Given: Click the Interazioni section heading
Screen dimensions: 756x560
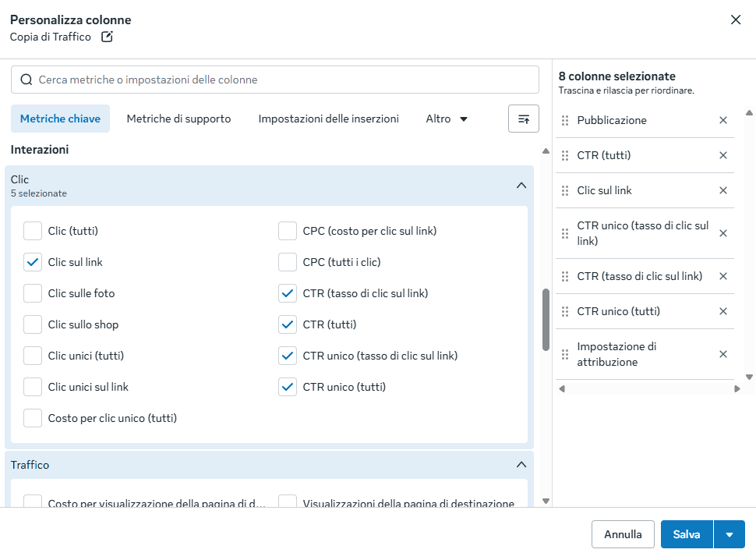Looking at the screenshot, I should tap(40, 150).
